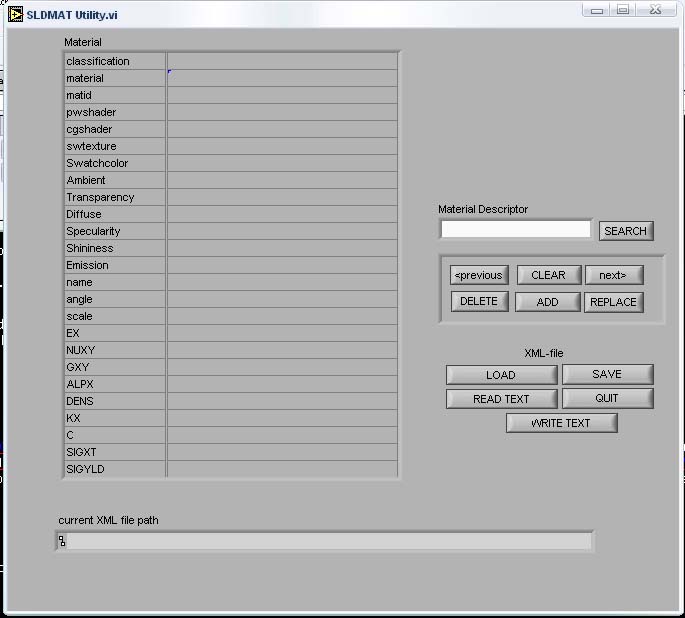SAVE the XML file
This screenshot has height=618, width=685.
(607, 374)
